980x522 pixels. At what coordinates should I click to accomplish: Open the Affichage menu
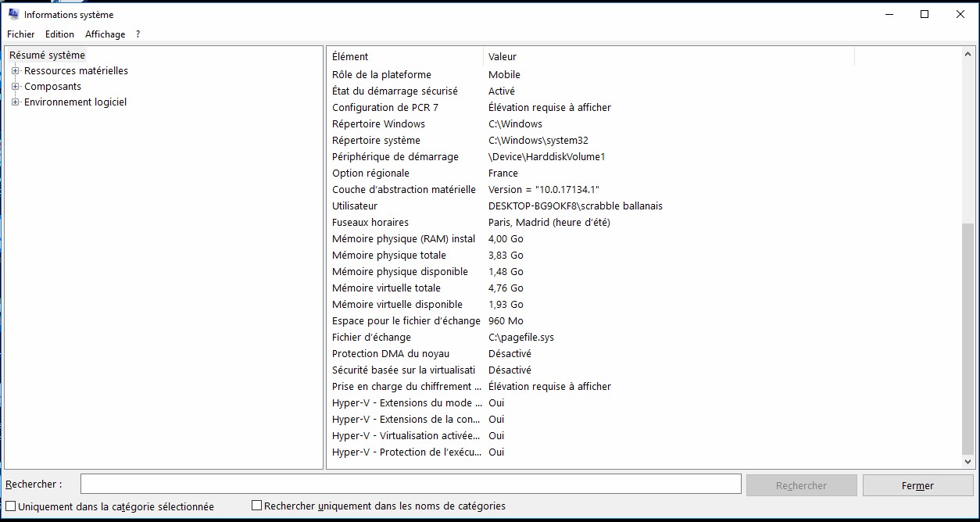coord(105,34)
